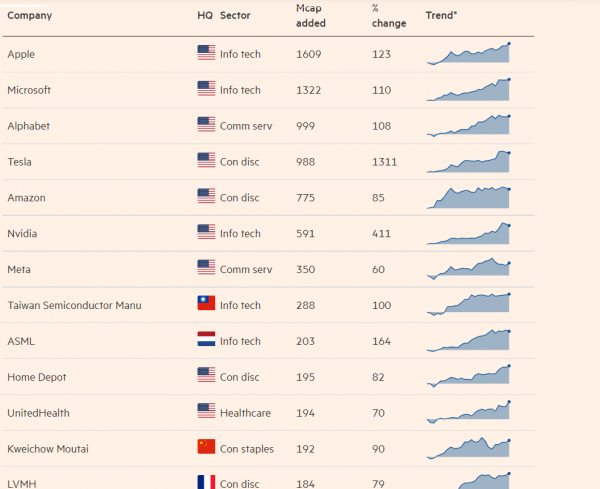
Task: Click the Alphabet trend sparkline chart
Action: click(468, 126)
